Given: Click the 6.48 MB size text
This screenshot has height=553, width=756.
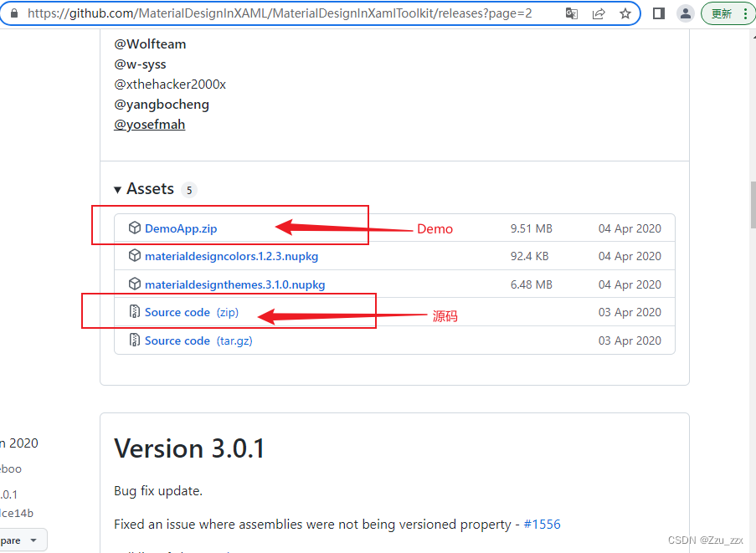Looking at the screenshot, I should click(x=532, y=284).
